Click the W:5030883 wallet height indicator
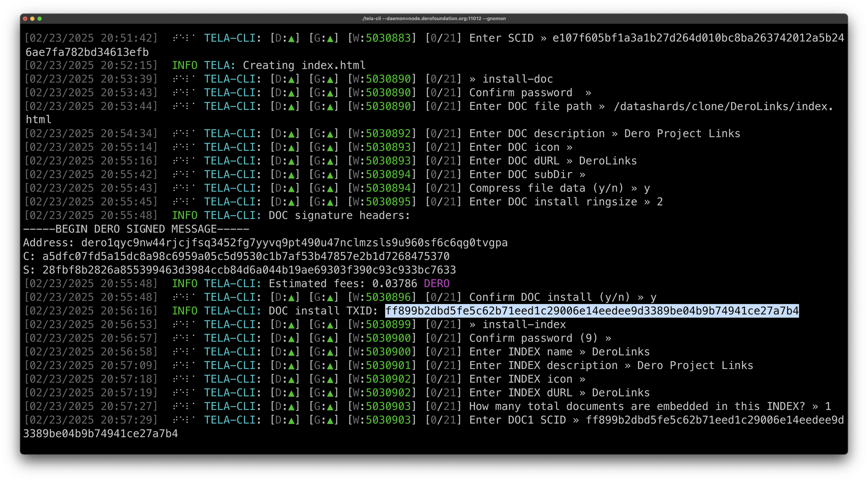This screenshot has width=868, height=481. 382,38
